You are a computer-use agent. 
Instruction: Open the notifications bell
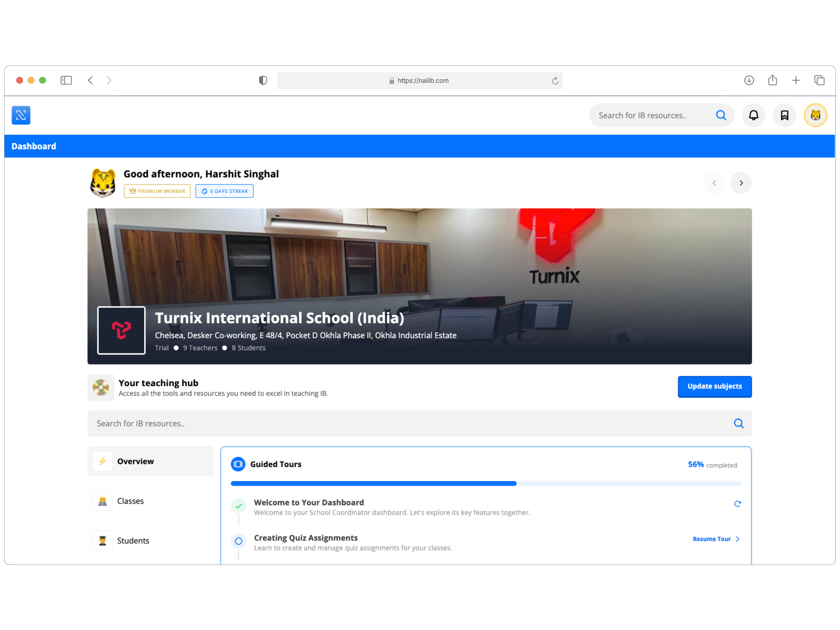[x=754, y=115]
